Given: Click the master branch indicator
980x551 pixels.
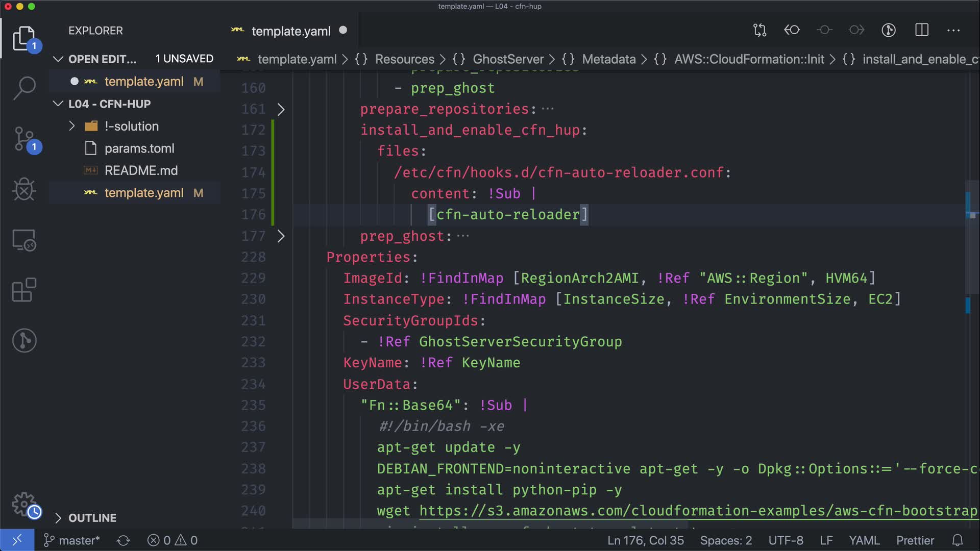Looking at the screenshot, I should point(72,540).
